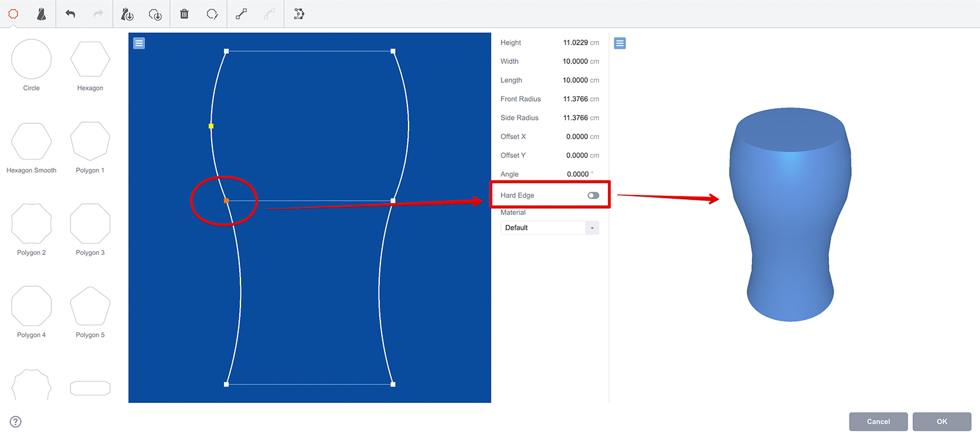Click the Offset Y value field

click(x=577, y=156)
